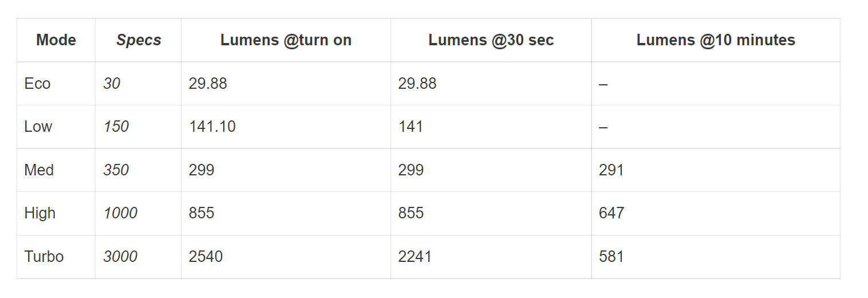The height and width of the screenshot is (298, 868).
Task: Select the 'Lumens @turn on' header
Action: (x=286, y=40)
